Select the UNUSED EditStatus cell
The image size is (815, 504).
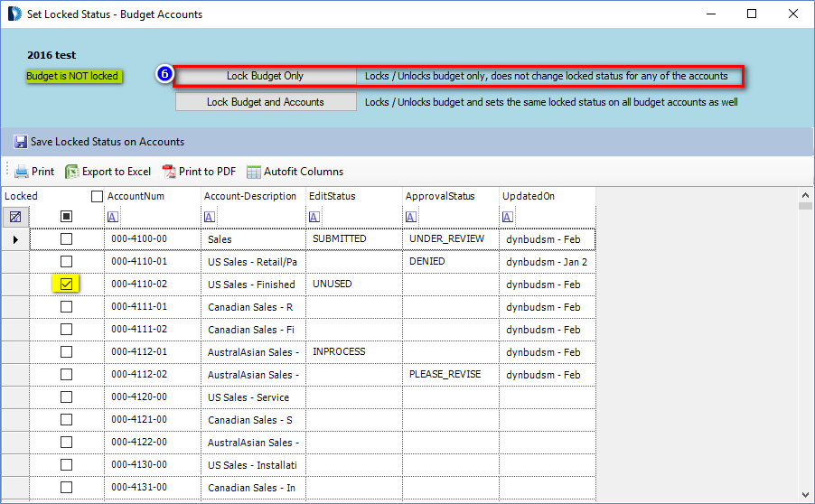pyautogui.click(x=354, y=284)
